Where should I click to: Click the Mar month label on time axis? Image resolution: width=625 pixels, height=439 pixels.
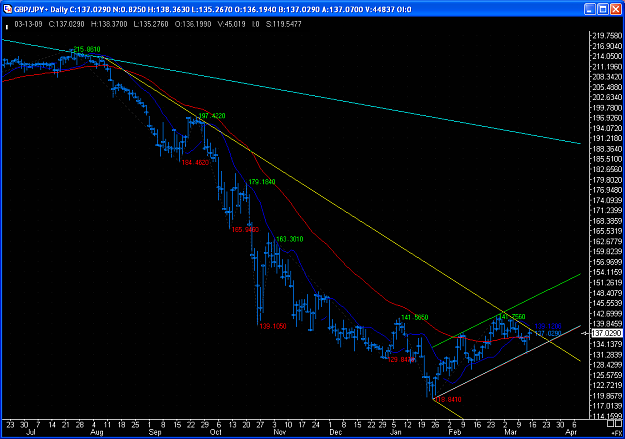(x=511, y=432)
